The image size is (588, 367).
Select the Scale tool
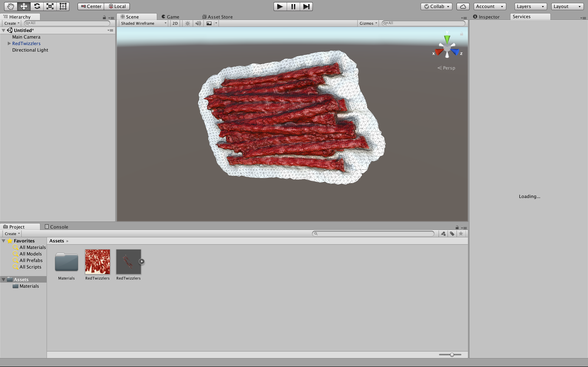tap(50, 6)
